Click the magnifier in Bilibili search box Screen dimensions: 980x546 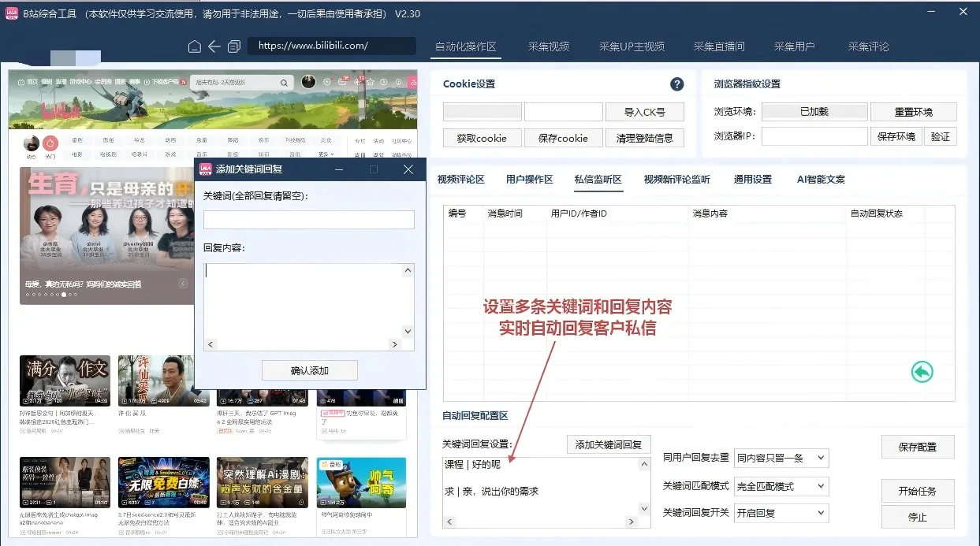point(284,82)
